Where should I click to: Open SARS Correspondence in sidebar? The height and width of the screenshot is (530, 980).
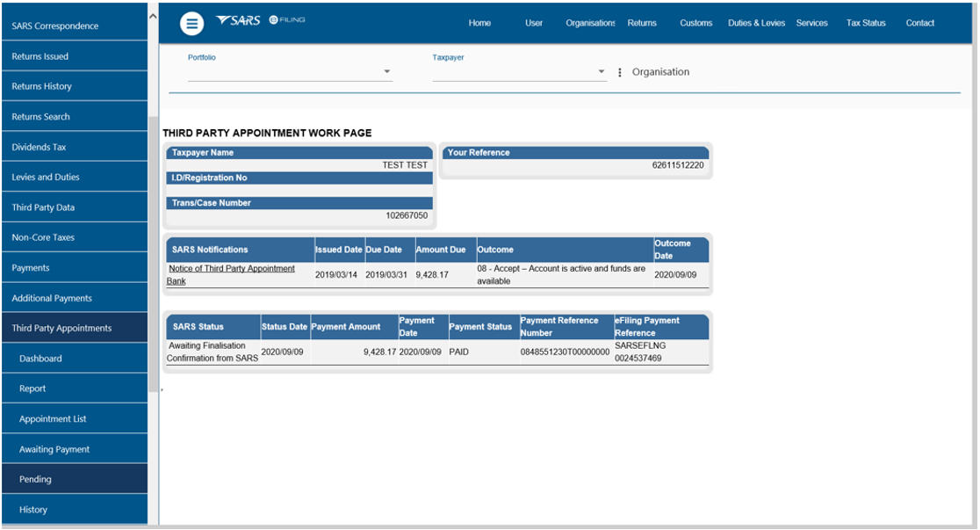pyautogui.click(x=54, y=26)
